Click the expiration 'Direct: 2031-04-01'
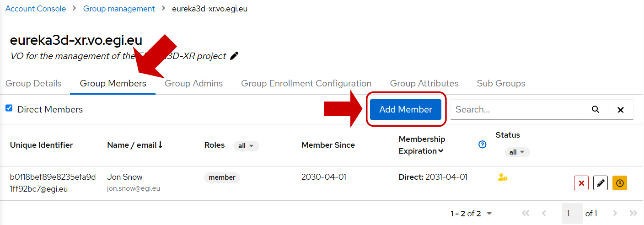The image size is (644, 225). click(433, 177)
